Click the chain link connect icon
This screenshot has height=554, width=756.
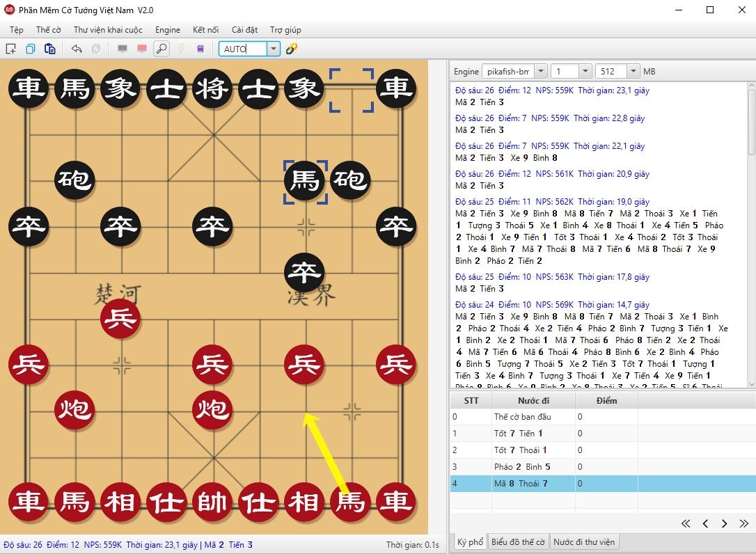(x=292, y=49)
